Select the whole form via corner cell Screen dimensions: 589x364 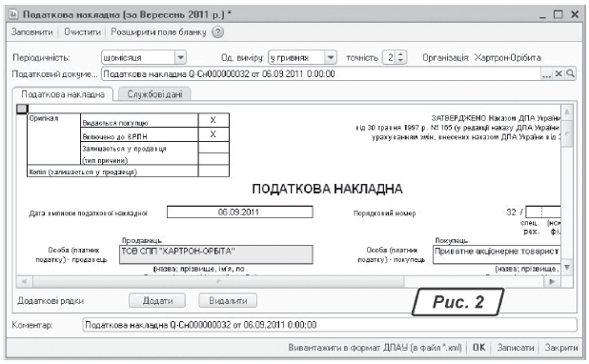22,109
